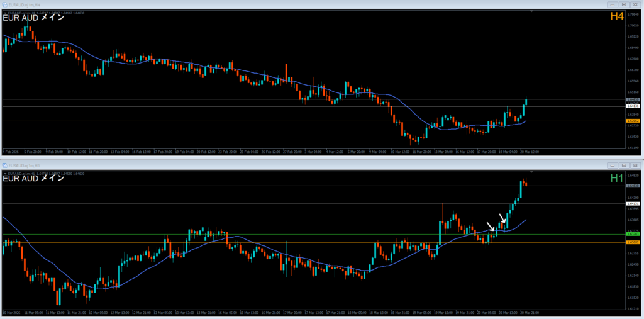Click the chart shift triangle on H4 chart
Viewport: 644px width, 319px height.
tap(532, 11)
